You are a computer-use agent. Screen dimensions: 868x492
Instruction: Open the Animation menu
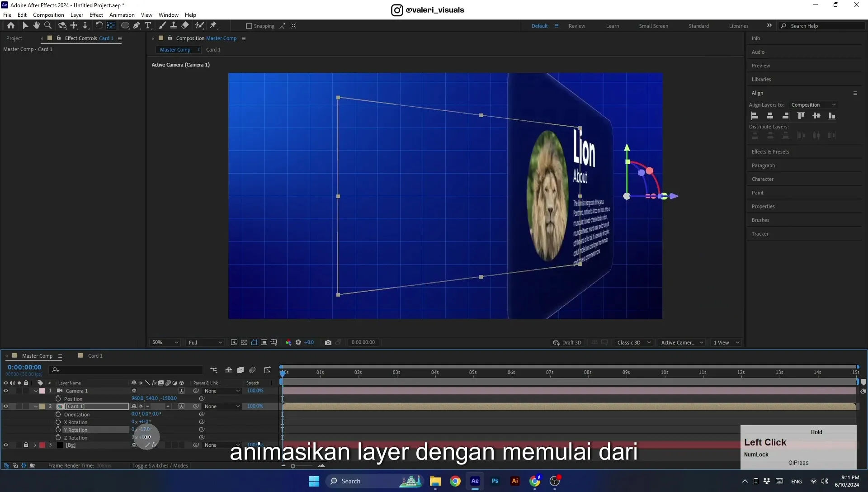point(122,15)
